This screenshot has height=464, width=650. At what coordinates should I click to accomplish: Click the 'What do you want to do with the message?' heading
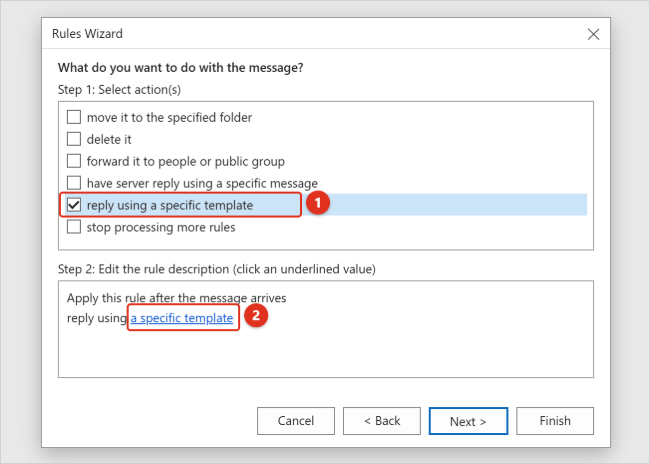coord(181,67)
